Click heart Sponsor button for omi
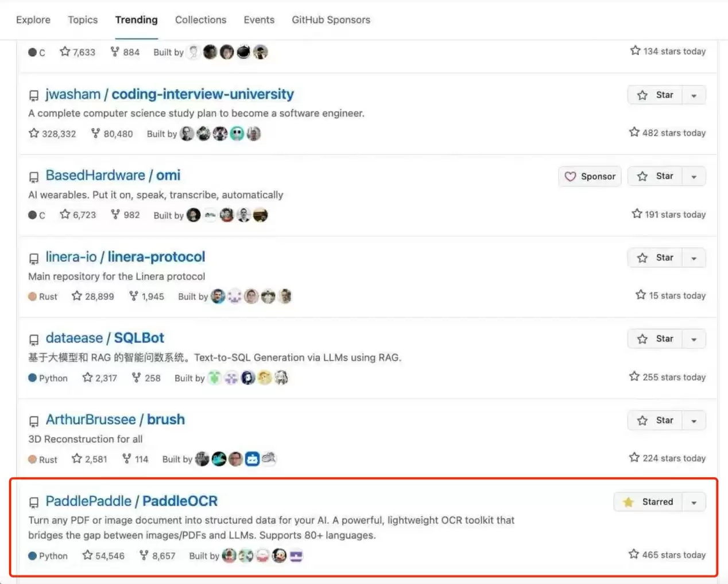The width and height of the screenshot is (728, 584). tap(590, 177)
